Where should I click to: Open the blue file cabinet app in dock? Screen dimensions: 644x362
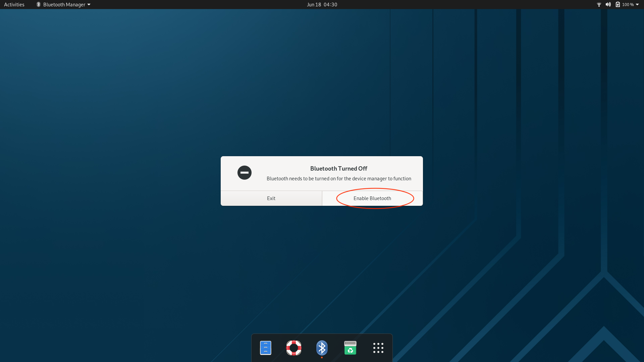[x=265, y=348]
